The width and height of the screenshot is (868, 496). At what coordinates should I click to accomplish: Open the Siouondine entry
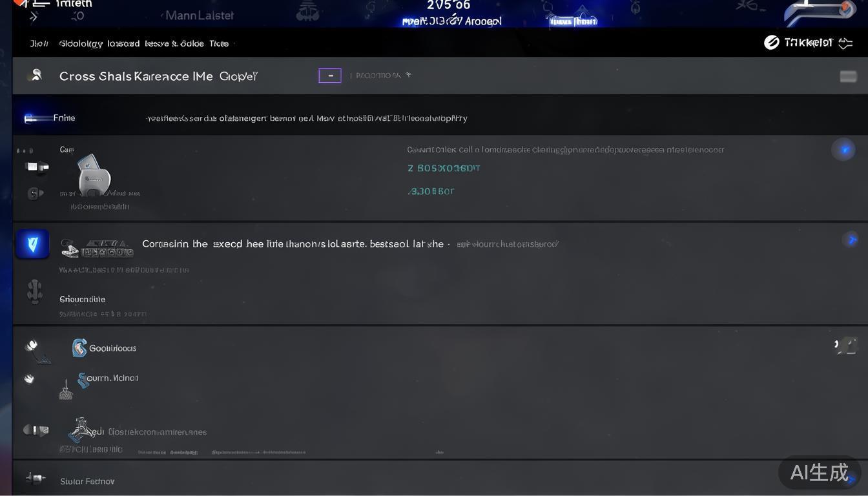click(82, 299)
